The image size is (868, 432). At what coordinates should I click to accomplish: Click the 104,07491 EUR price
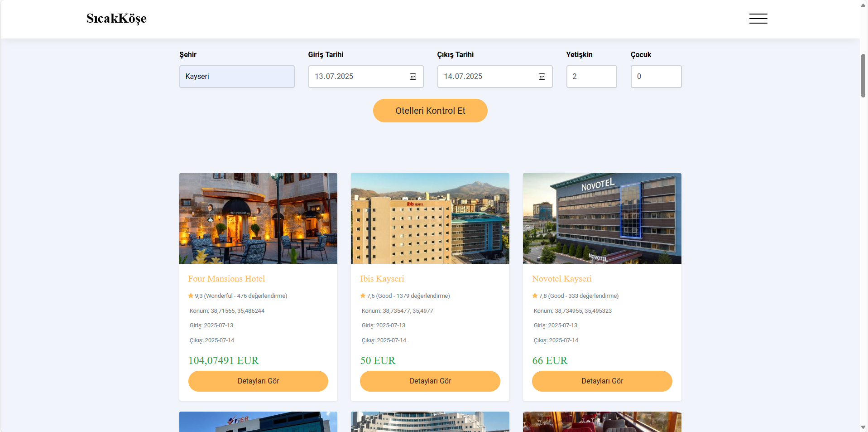[x=223, y=360]
